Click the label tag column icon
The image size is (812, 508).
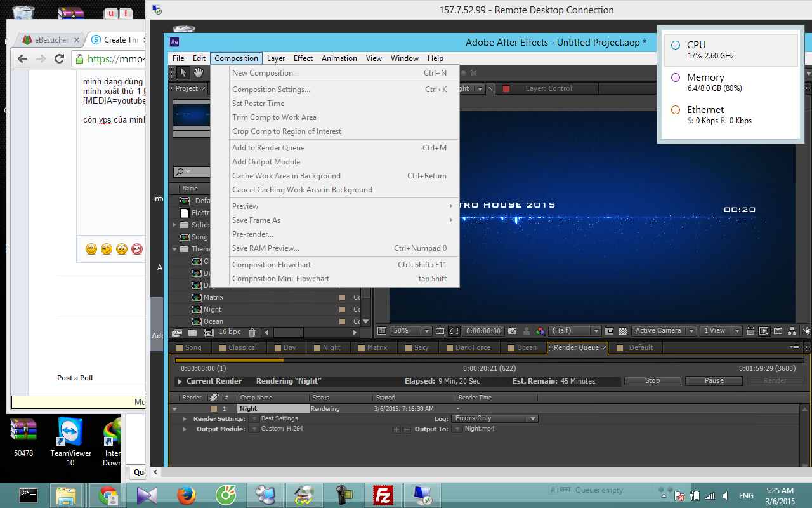click(214, 398)
